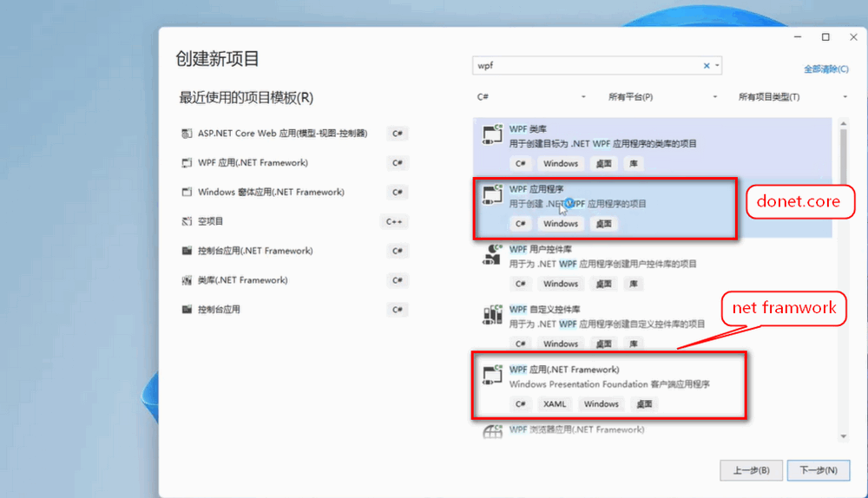Image resolution: width=868 pixels, height=498 pixels.
Task: Close the 创建新项目 dialog
Action: coord(853,37)
